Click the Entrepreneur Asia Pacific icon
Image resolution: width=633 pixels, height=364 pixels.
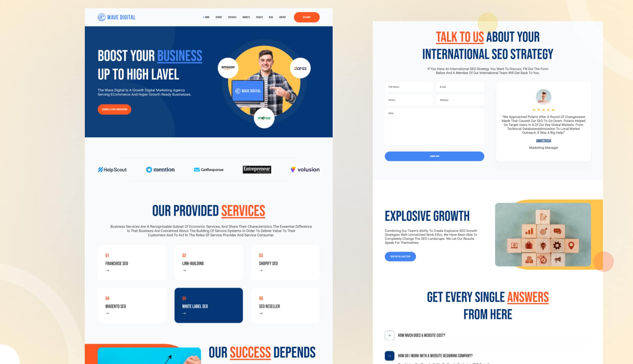pyautogui.click(x=257, y=169)
